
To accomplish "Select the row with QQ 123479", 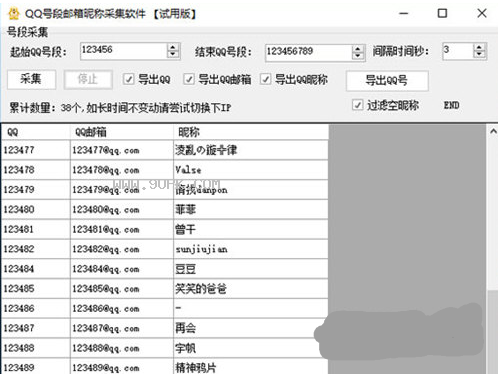I will [x=165, y=190].
